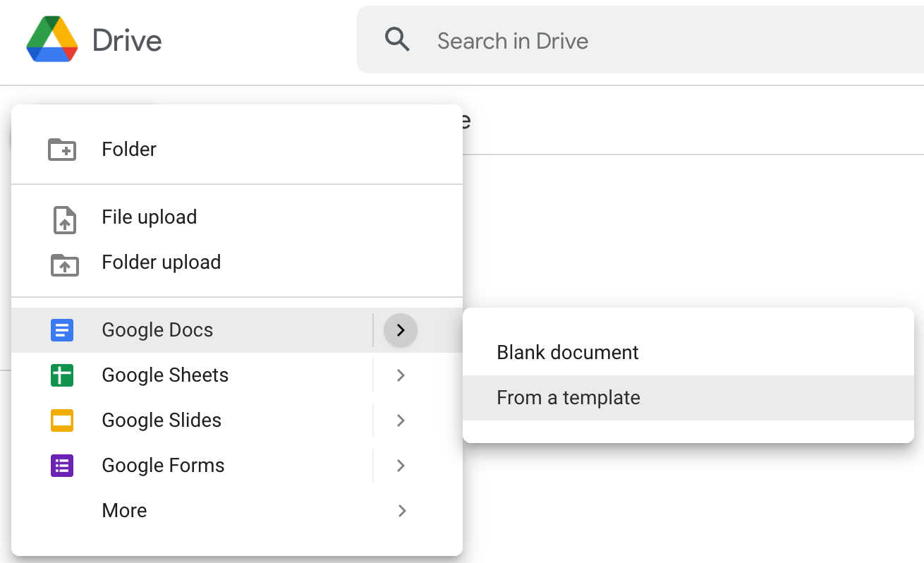Click the Google Docs icon
This screenshot has height=563, width=924.
pyautogui.click(x=61, y=329)
